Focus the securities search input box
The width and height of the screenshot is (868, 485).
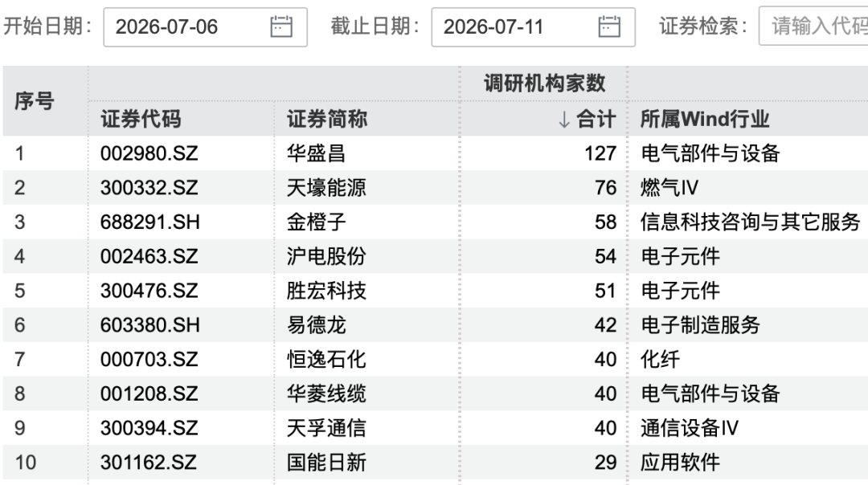pyautogui.click(x=813, y=26)
